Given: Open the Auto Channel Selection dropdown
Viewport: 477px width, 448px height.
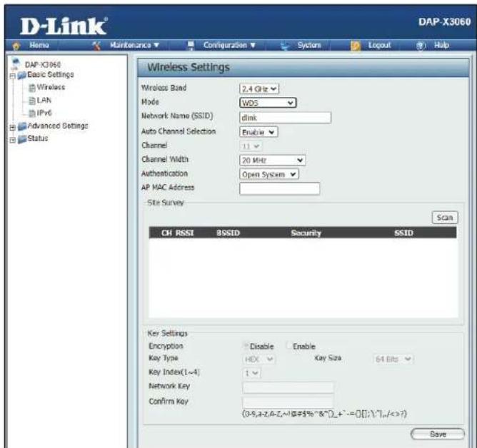Looking at the screenshot, I should tap(258, 132).
